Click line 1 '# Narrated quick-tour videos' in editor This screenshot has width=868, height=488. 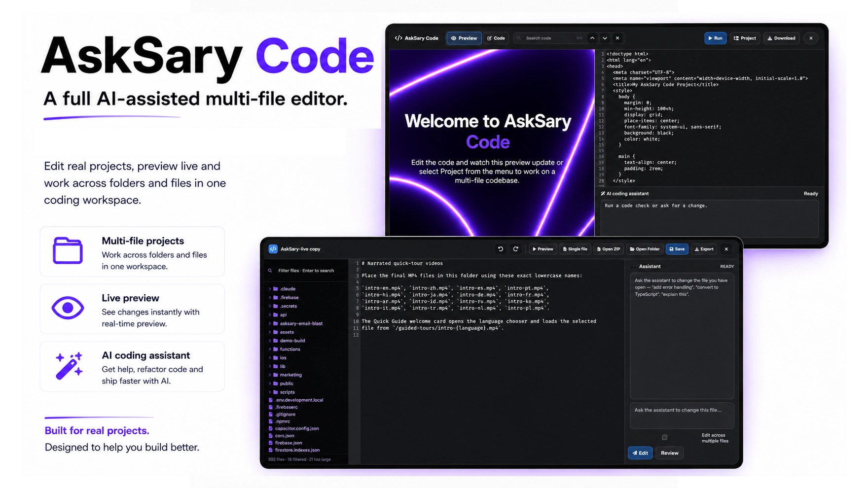[402, 263]
